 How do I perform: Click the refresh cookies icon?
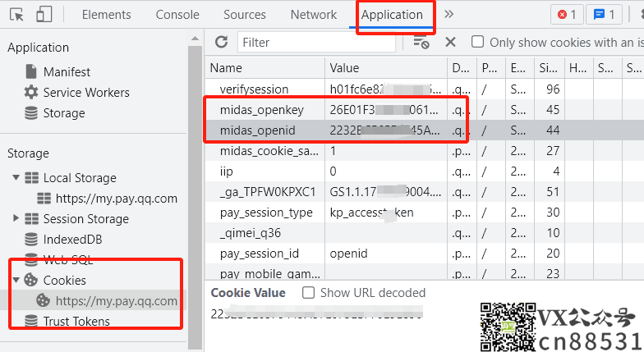coord(221,42)
